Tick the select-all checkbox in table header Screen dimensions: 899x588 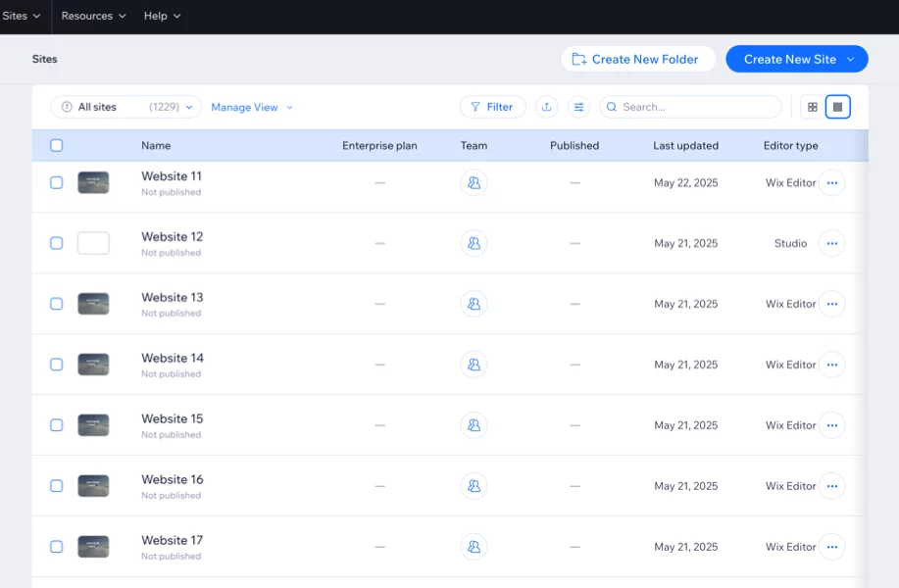(x=57, y=146)
